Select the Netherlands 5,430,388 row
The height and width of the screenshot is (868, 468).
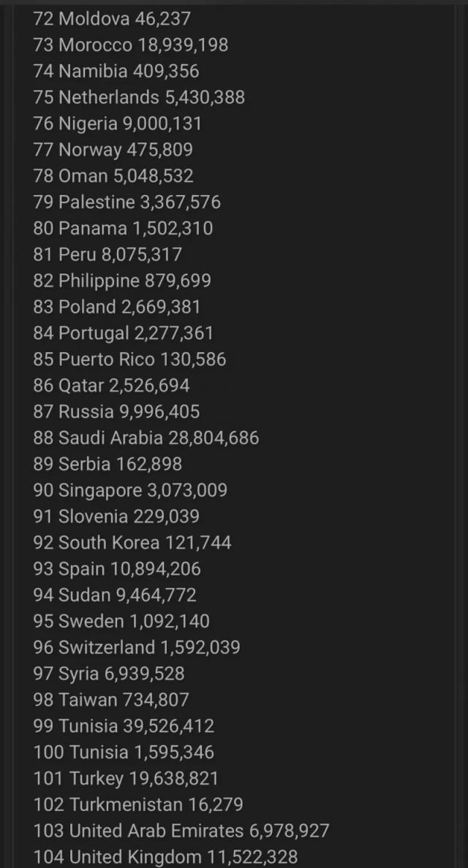[139, 97]
